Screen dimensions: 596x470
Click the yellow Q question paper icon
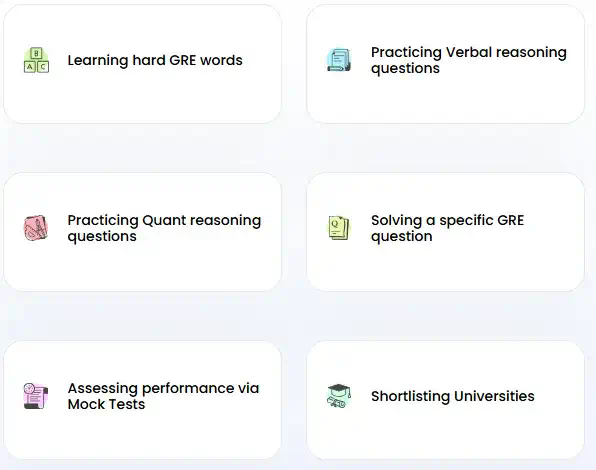pos(339,228)
